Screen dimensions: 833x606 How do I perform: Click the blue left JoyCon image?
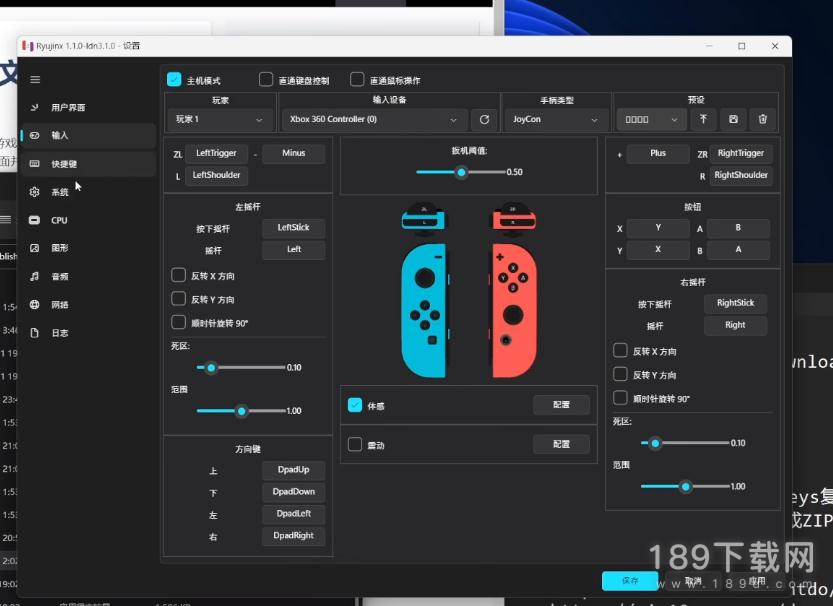(x=424, y=310)
